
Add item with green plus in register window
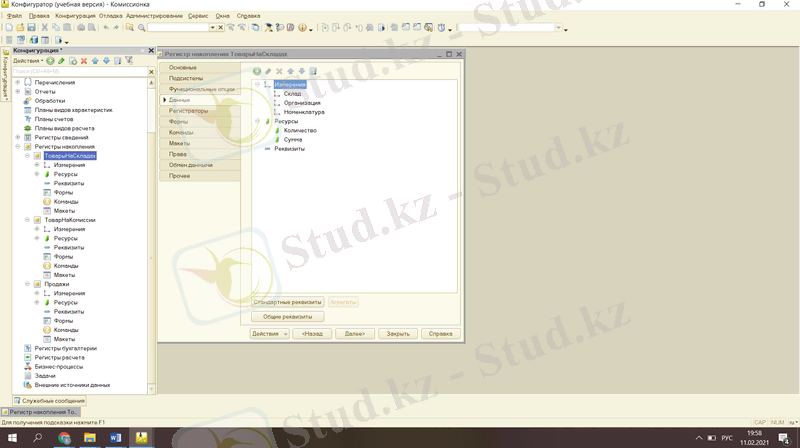257,71
